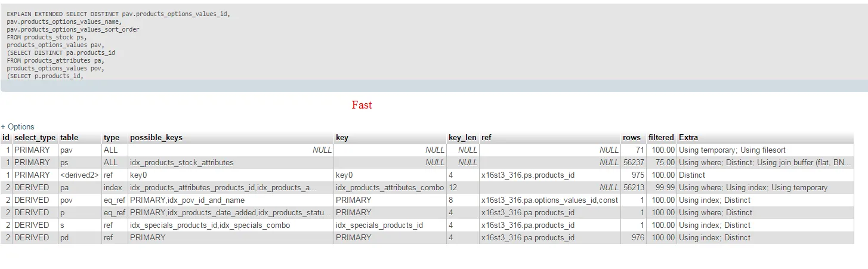This screenshot has height=269, width=868.
Task: Click 'PRIMARY,idx_pov_id_and_name' possible keys cell
Action: pos(187,200)
